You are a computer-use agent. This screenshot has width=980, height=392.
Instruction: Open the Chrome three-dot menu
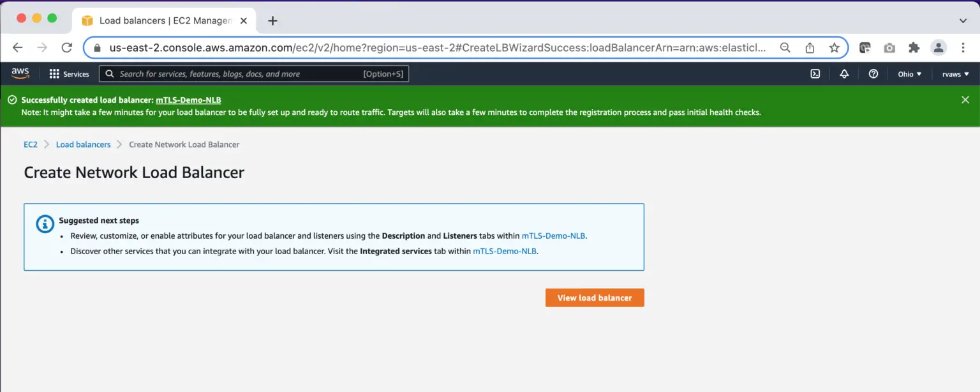(963, 47)
